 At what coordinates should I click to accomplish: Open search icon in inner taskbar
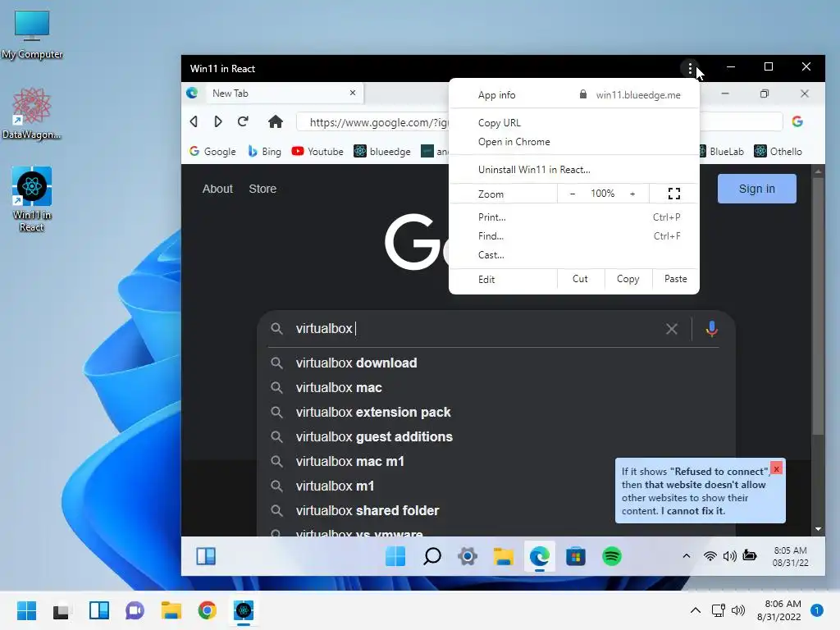[431, 556]
